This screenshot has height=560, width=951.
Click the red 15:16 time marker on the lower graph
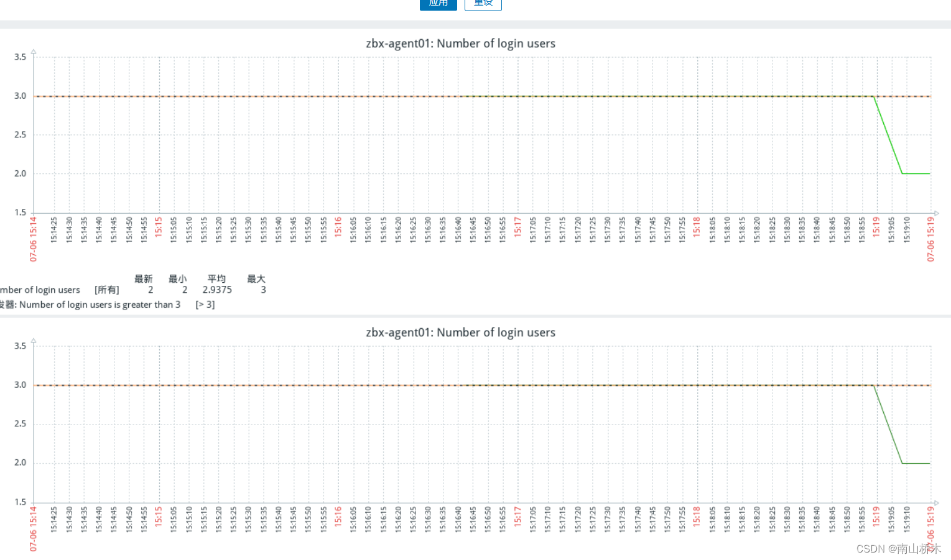[x=338, y=516]
